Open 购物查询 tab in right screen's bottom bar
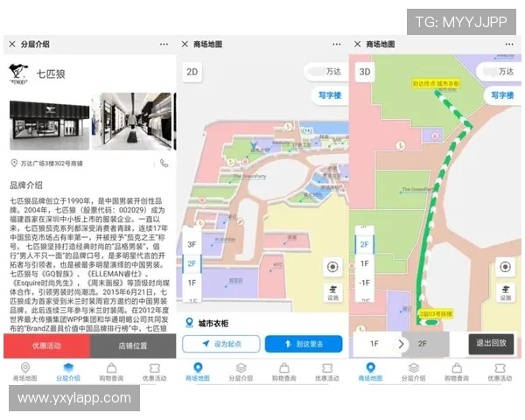The width and height of the screenshot is (525, 420). pyautogui.click(x=457, y=372)
